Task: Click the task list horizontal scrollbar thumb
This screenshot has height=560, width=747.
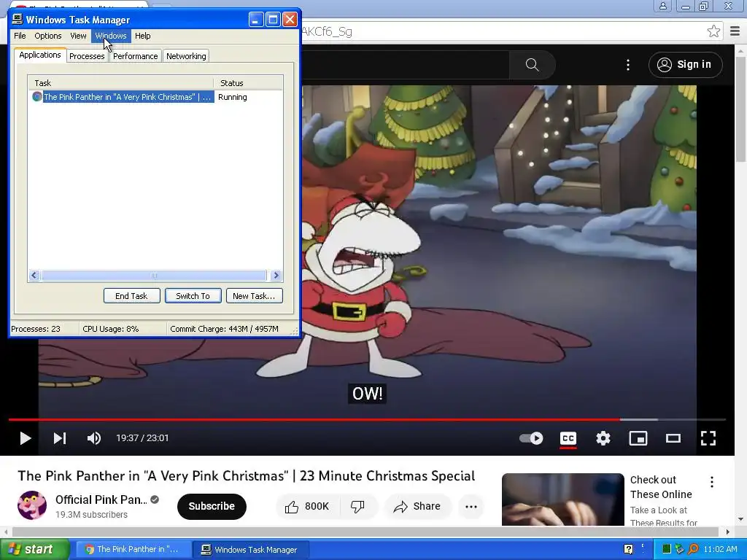Action: coord(153,275)
